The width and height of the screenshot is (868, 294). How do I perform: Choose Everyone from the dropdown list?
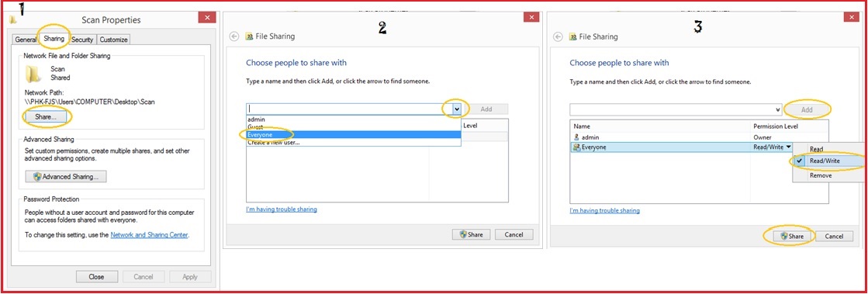353,134
